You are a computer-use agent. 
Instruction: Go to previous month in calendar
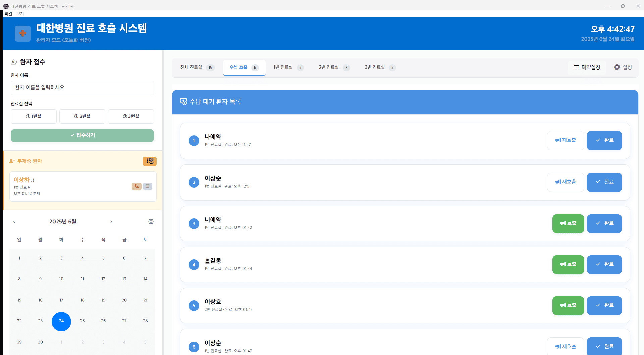coord(14,222)
